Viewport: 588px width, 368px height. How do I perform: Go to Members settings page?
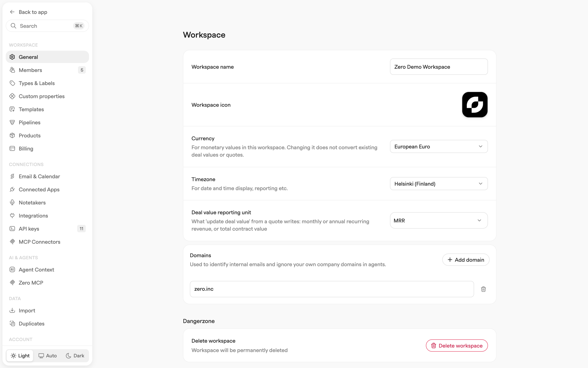[47, 70]
